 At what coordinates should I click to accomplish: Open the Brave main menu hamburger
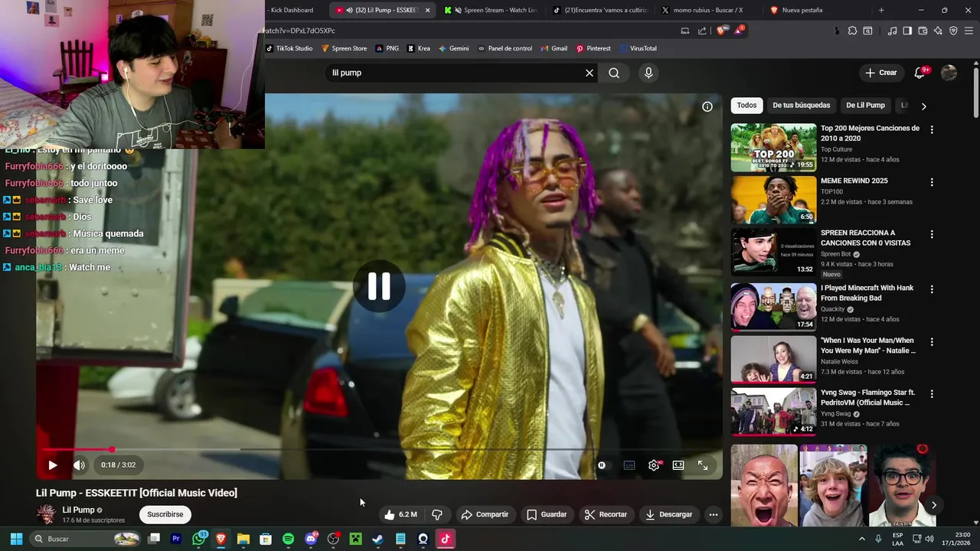(x=969, y=31)
